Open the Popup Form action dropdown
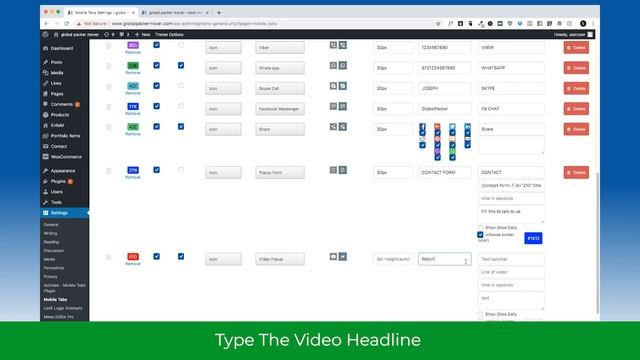 pyautogui.click(x=280, y=172)
